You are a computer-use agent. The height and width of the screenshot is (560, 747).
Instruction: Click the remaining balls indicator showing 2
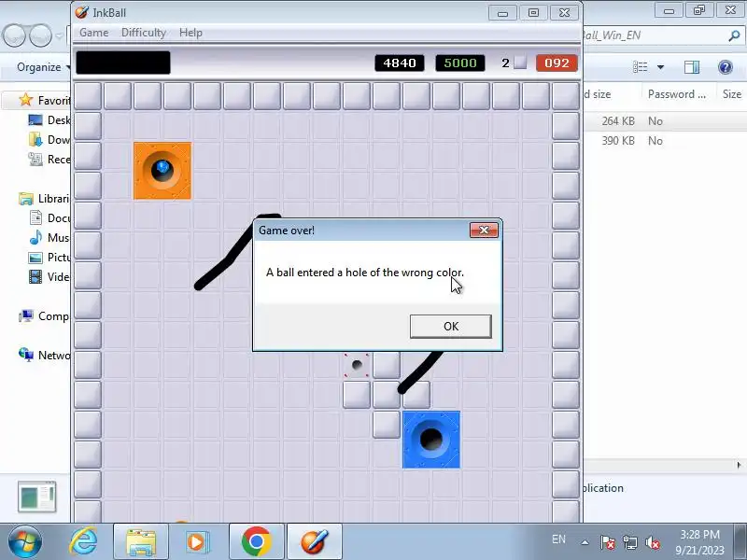[514, 63]
